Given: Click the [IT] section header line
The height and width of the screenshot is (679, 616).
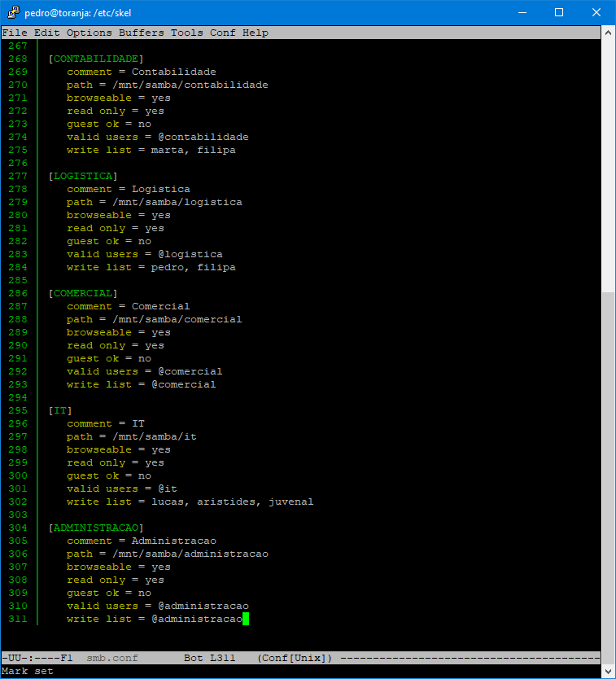Looking at the screenshot, I should click(59, 410).
